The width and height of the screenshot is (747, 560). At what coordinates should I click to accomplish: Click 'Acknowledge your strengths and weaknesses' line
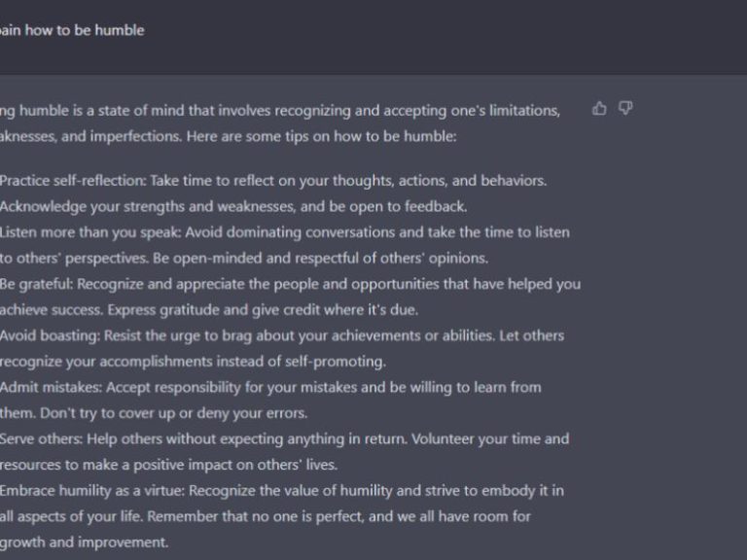click(x=233, y=207)
